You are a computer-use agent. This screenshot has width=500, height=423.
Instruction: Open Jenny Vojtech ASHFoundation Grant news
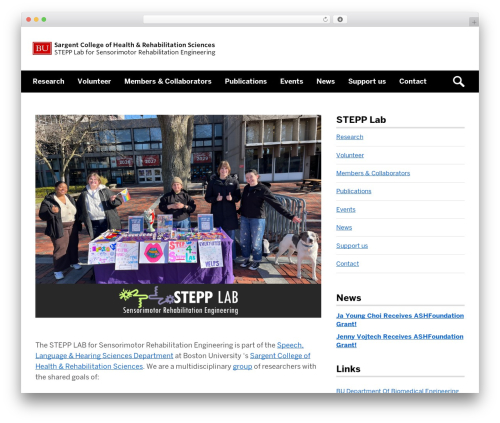point(400,341)
